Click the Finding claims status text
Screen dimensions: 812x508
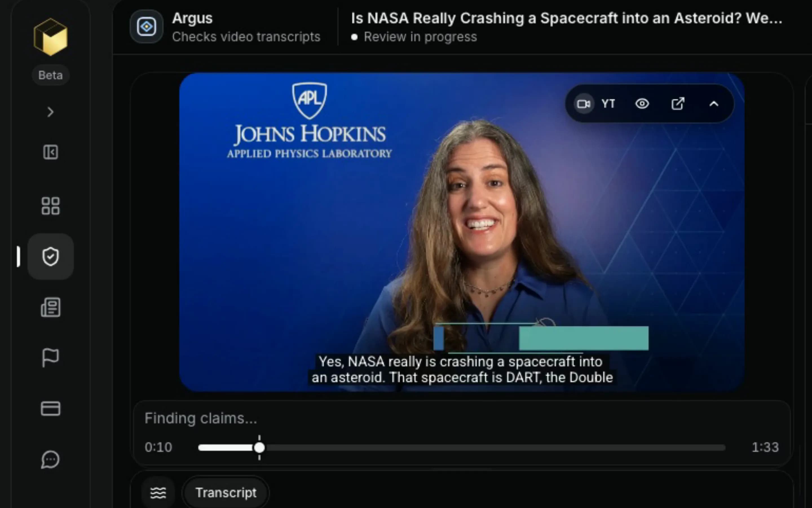click(201, 418)
